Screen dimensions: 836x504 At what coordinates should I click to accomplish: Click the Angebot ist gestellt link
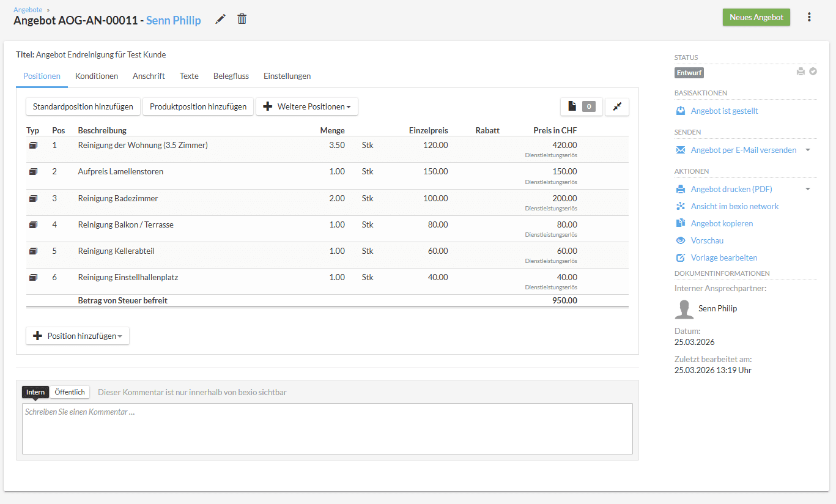click(725, 111)
